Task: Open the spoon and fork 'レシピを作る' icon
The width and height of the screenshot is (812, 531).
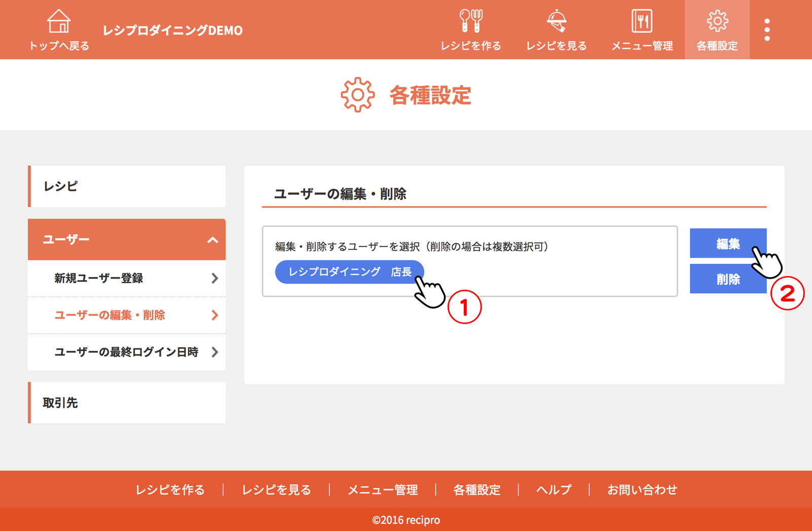Action: [x=470, y=22]
